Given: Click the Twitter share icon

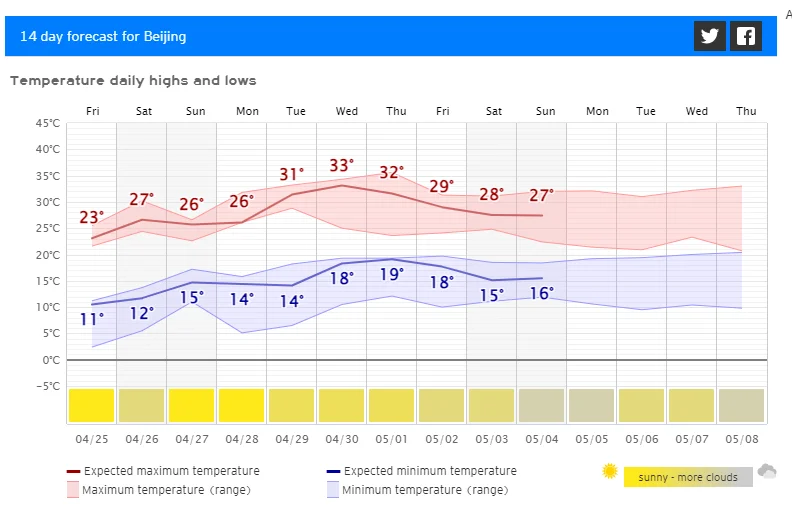Looking at the screenshot, I should click(710, 36).
